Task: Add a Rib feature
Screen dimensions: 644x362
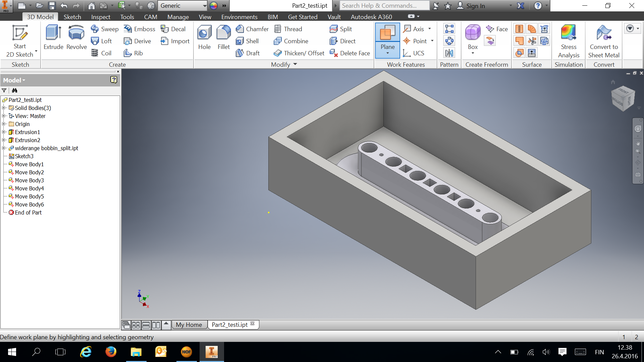Action: point(133,53)
